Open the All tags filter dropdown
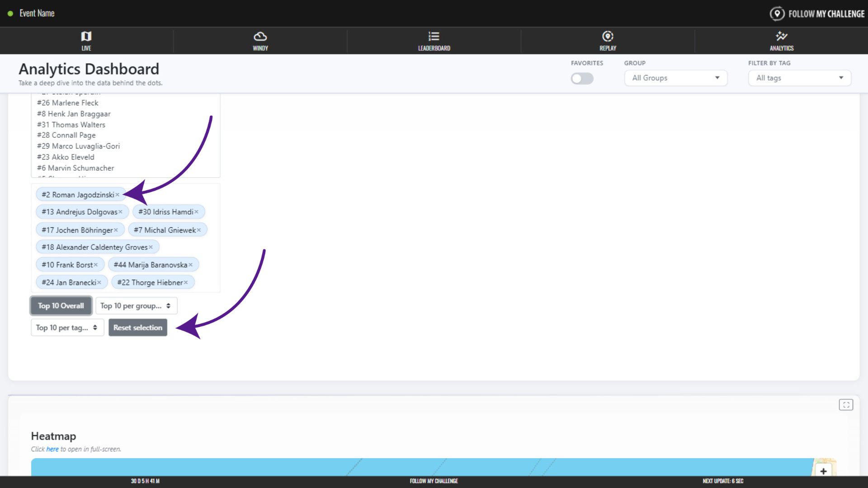 point(799,78)
